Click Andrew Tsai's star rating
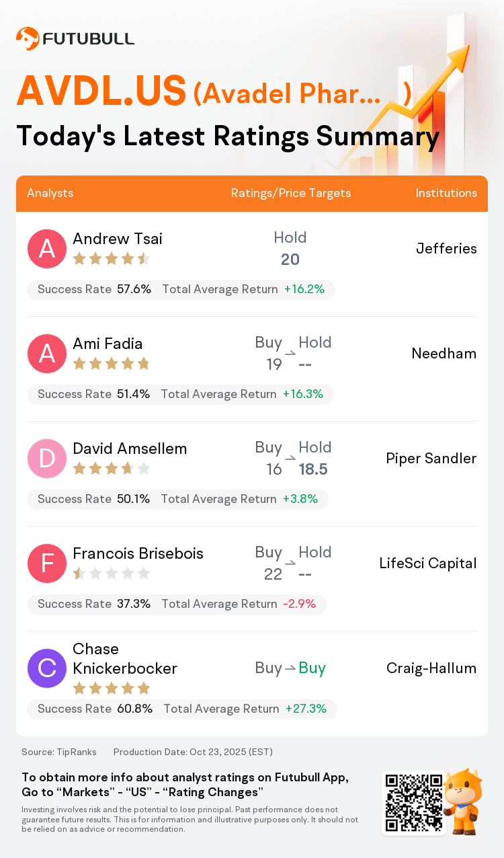The width and height of the screenshot is (504, 858). [x=111, y=259]
